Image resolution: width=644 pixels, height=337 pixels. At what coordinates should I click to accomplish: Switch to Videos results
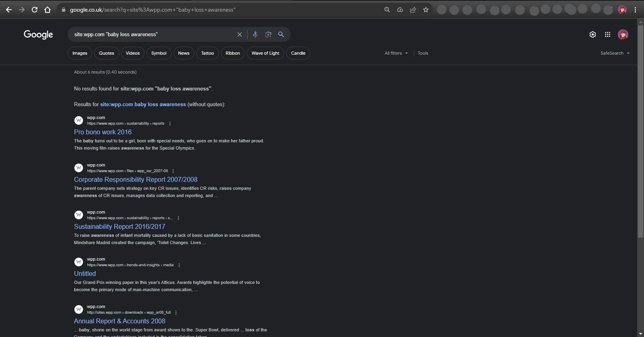[133, 53]
